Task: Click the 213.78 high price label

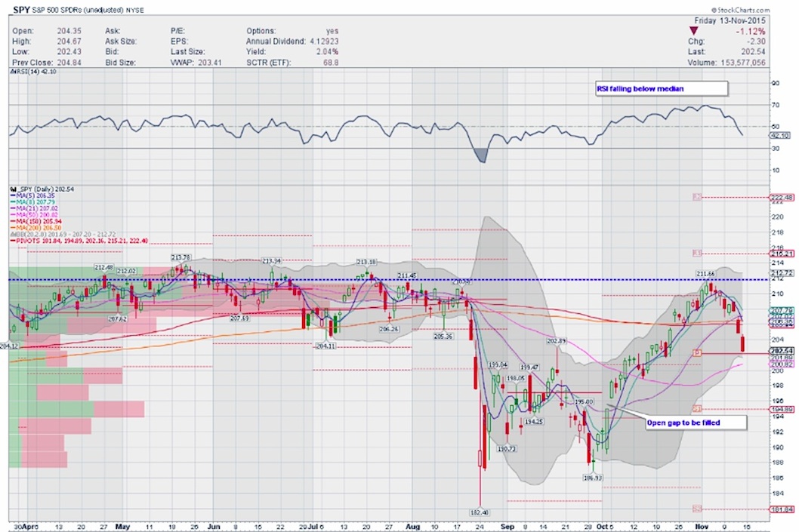Action: (x=181, y=257)
